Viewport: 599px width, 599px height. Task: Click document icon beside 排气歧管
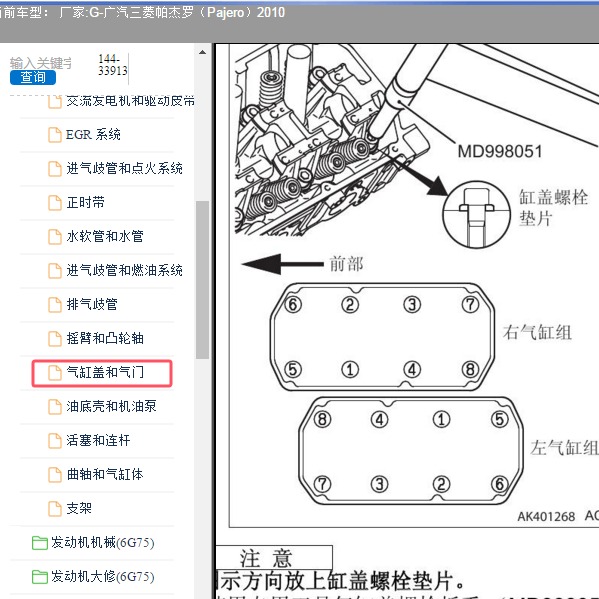55,305
